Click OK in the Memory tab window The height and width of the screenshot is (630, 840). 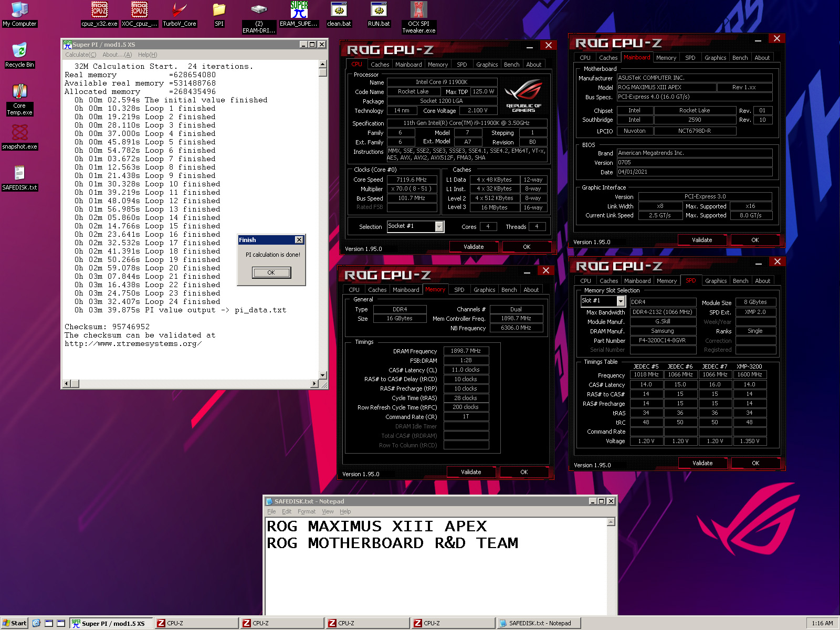[x=524, y=472]
